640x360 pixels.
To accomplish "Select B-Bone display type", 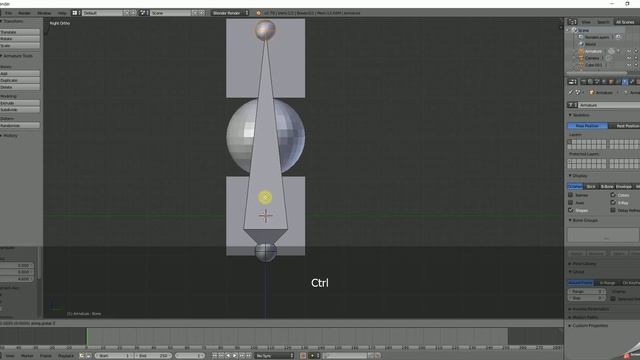I will (607, 187).
